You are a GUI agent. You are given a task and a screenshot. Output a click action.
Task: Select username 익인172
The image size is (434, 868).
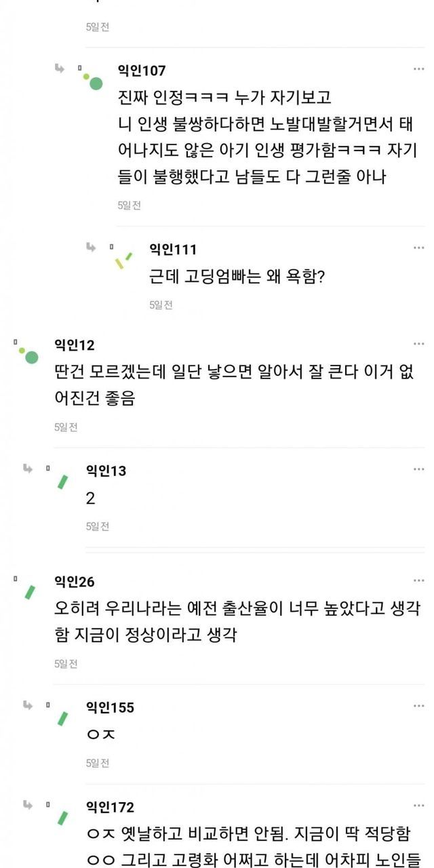click(x=110, y=807)
